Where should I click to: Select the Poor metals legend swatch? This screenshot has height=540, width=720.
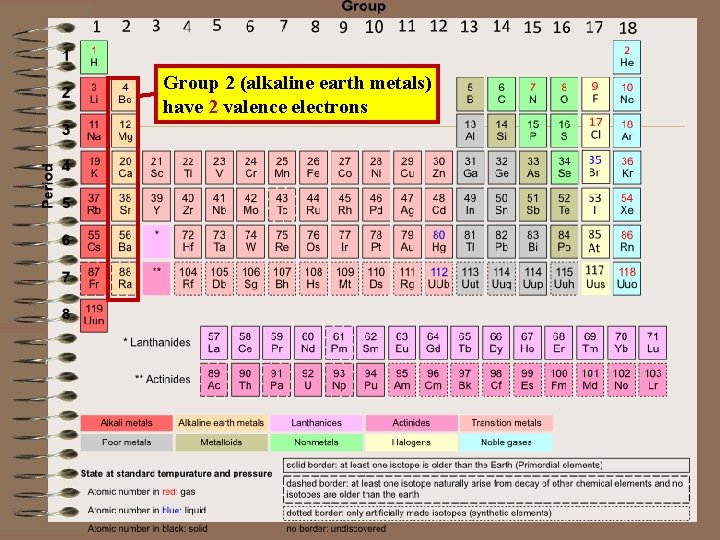(126, 443)
